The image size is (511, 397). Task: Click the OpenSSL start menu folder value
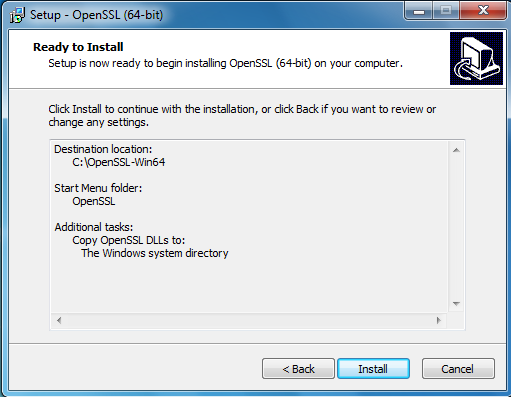(x=94, y=201)
